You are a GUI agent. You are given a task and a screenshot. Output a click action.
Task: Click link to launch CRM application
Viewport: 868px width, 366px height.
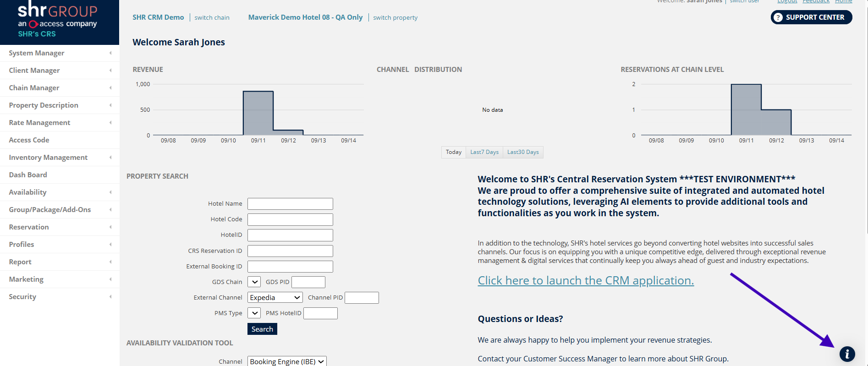[x=586, y=280]
